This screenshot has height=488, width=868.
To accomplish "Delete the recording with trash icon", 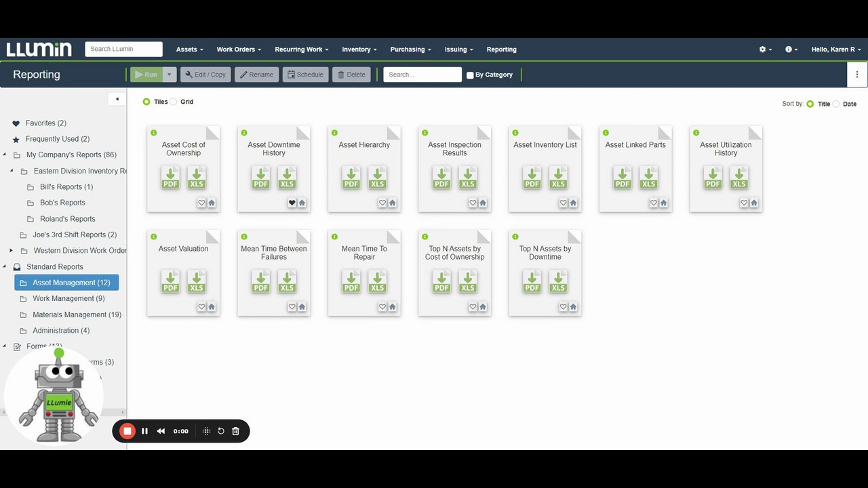I will pyautogui.click(x=236, y=431).
